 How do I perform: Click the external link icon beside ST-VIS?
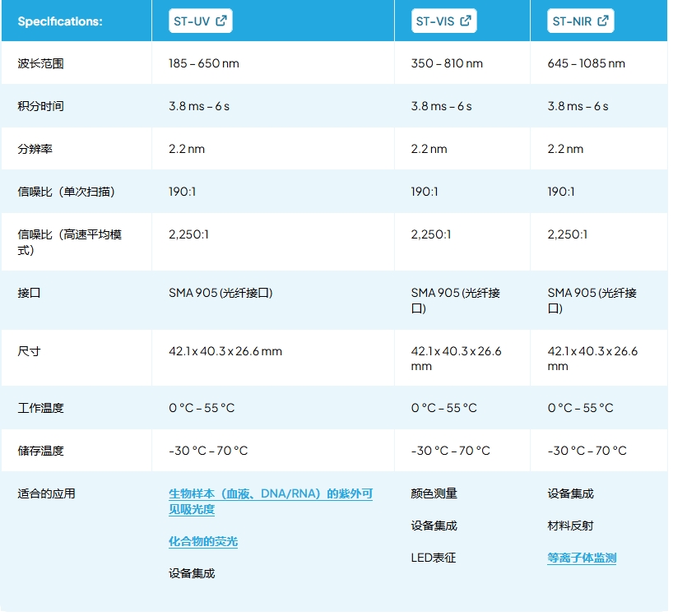pos(466,21)
